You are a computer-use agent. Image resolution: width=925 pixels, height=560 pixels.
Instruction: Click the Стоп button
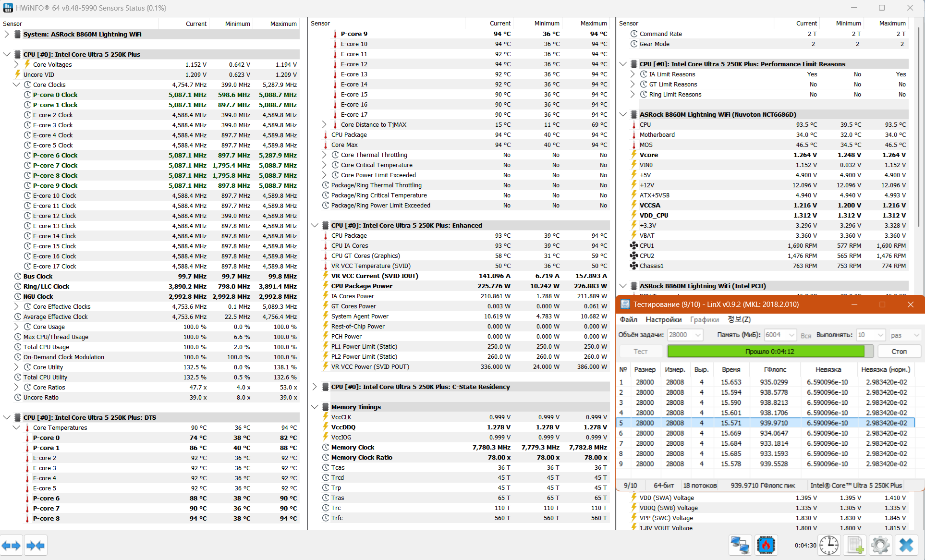click(899, 352)
